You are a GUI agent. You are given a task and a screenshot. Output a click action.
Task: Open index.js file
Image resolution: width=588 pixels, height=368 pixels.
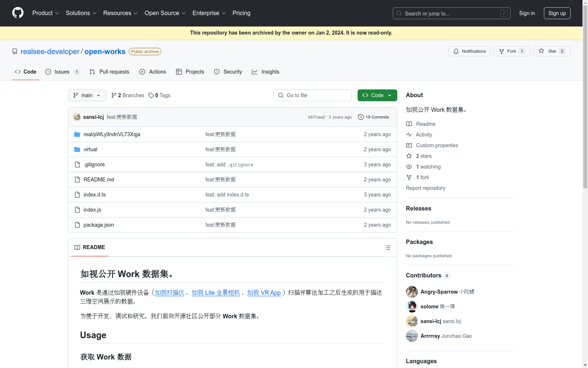[92, 210]
